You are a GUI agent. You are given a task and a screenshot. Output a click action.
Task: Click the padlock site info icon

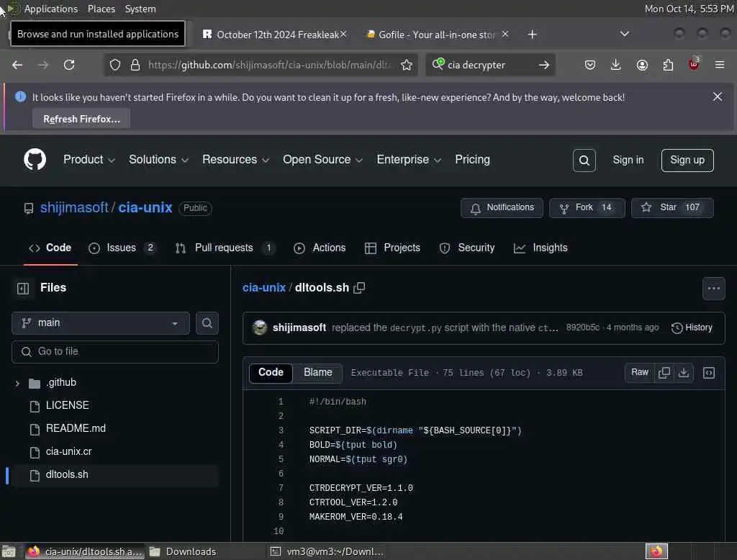(135, 65)
